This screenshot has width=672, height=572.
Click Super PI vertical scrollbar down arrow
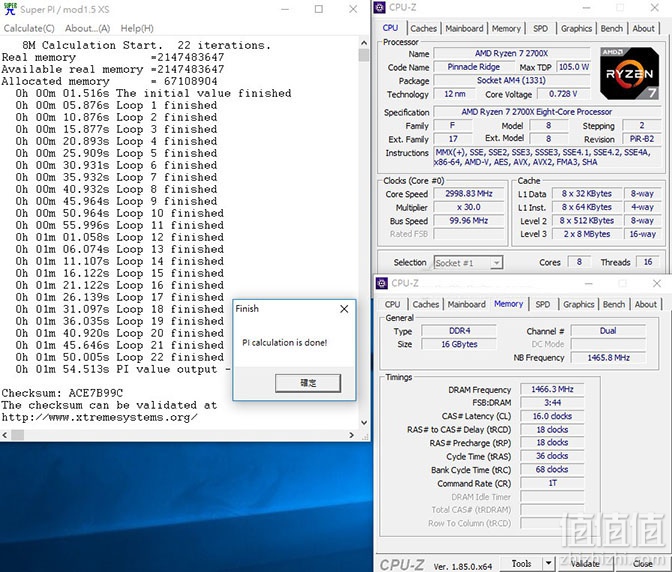364,422
